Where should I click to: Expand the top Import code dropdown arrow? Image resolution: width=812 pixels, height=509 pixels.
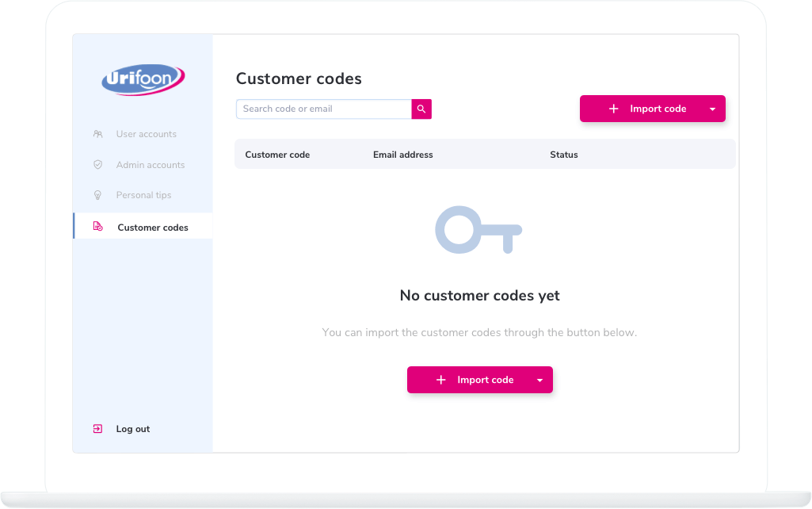(x=712, y=109)
